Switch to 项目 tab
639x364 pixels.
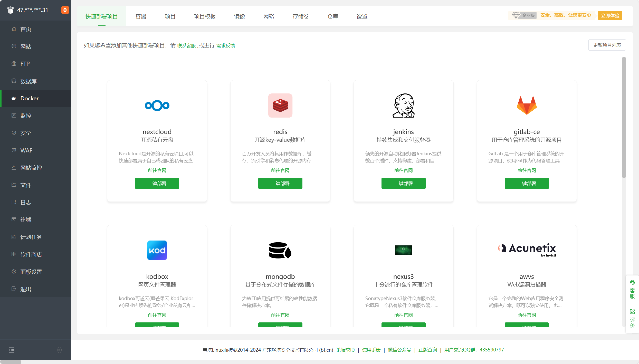(170, 16)
